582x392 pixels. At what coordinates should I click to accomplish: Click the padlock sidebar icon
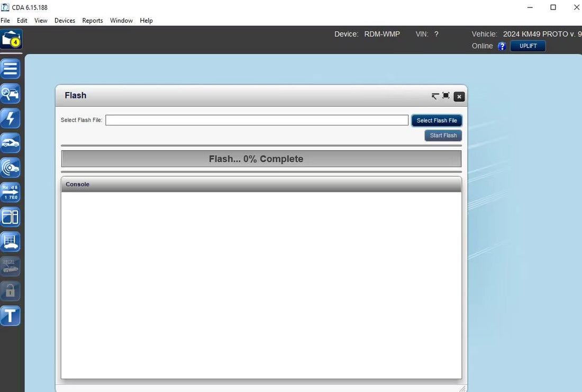(11, 291)
